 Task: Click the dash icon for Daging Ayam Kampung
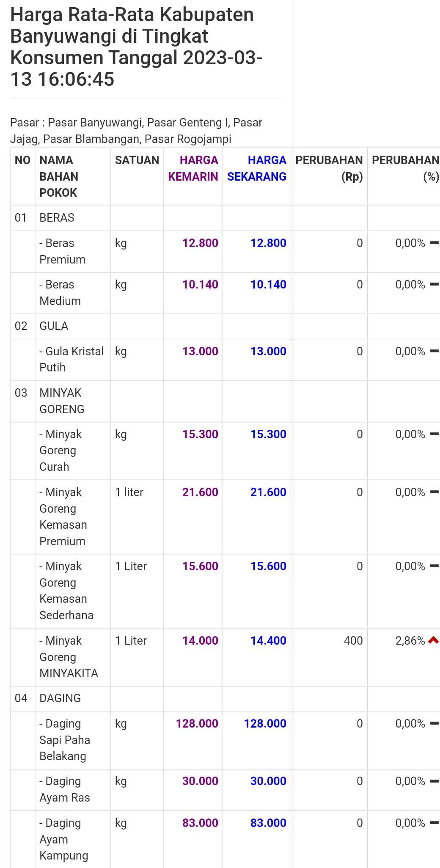pos(434,823)
